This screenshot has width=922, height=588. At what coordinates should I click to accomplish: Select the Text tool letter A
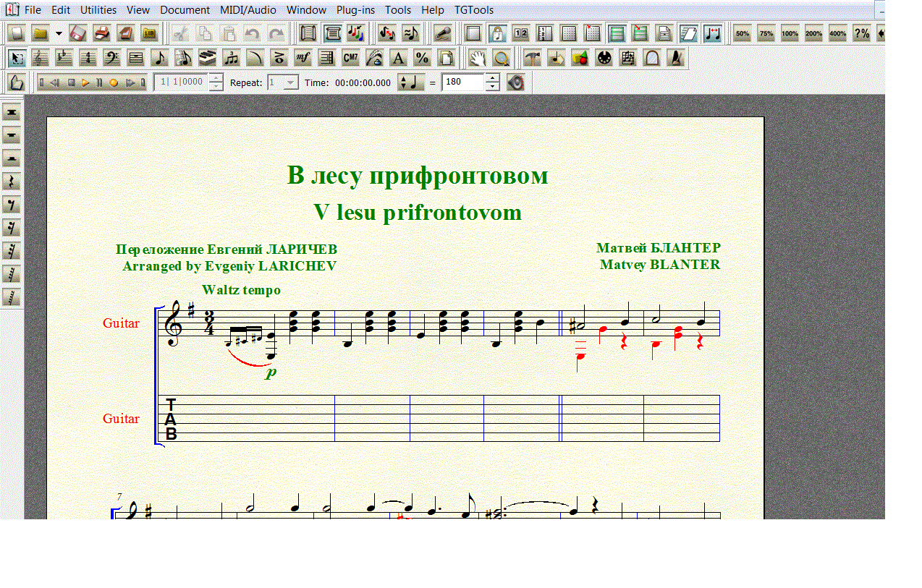tap(398, 59)
